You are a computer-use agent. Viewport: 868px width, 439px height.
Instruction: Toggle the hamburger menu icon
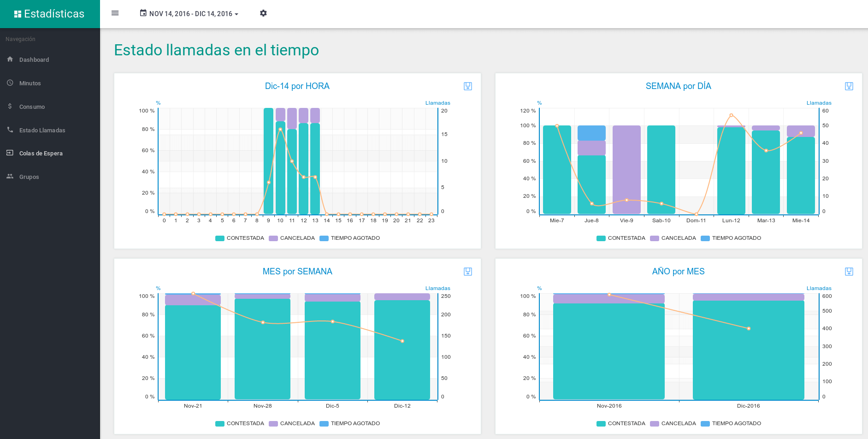[x=115, y=13]
